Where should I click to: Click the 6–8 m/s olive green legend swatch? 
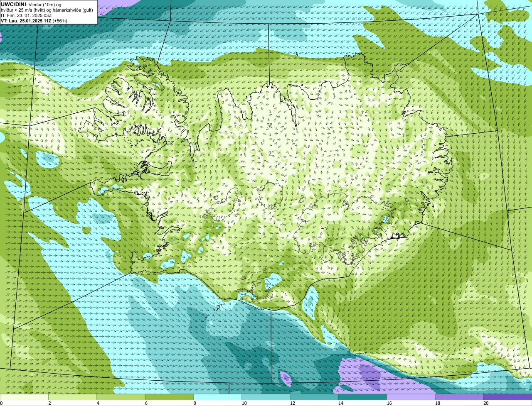[x=169, y=397]
